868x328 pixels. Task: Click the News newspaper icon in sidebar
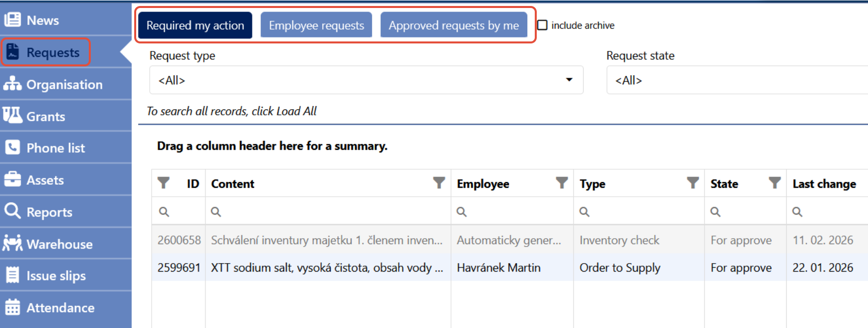[12, 20]
